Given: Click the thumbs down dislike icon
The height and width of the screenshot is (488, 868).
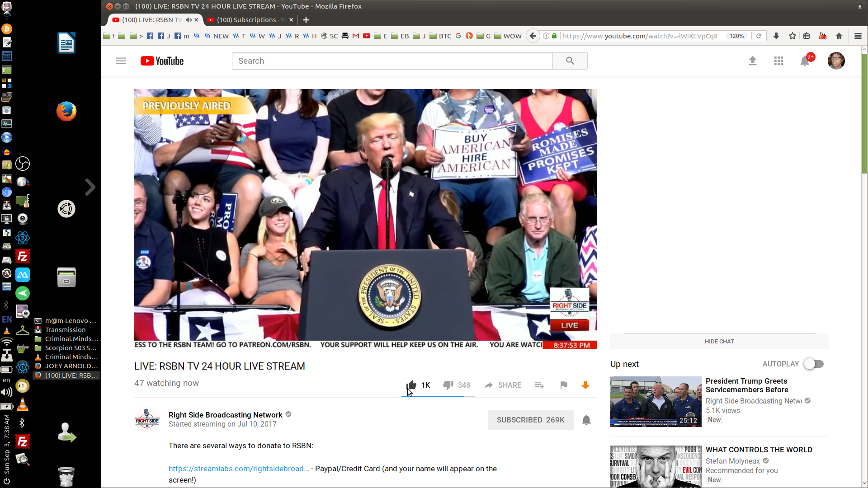Looking at the screenshot, I should [x=448, y=385].
